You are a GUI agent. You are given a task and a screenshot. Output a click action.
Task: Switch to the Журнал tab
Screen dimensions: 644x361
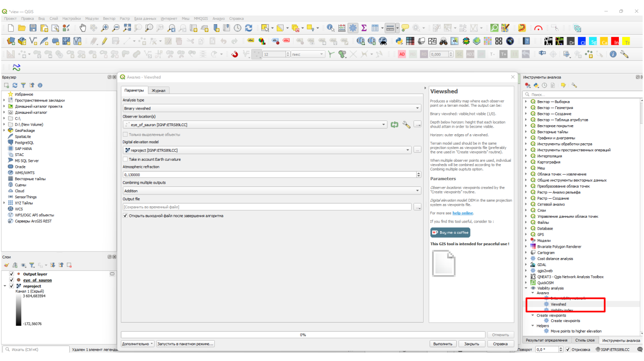pos(158,90)
